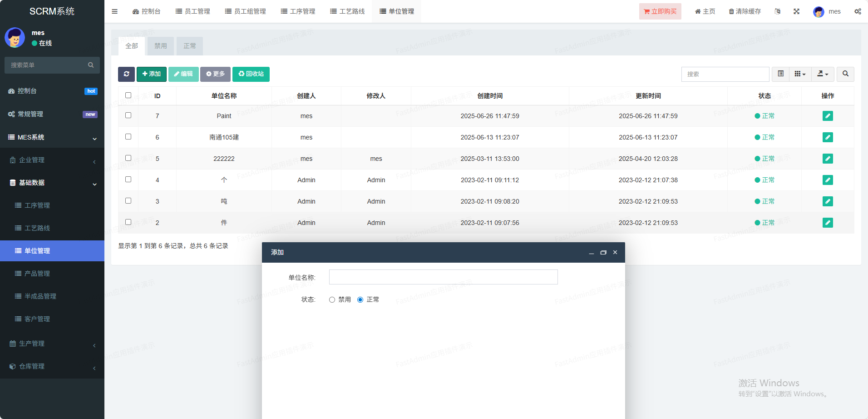
Task: Select the 禁用 radio button
Action: [x=332, y=300]
